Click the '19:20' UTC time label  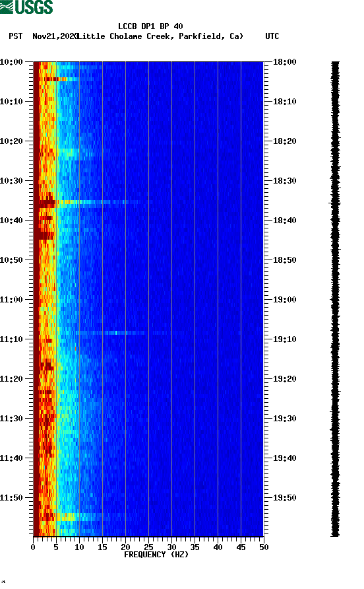(284, 378)
